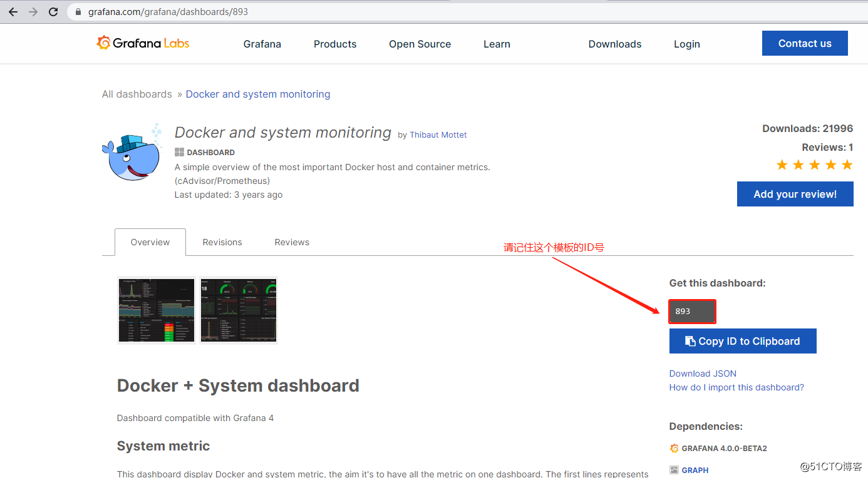Open the Open Source menu
Screen dimensions: 868x478
coord(420,44)
